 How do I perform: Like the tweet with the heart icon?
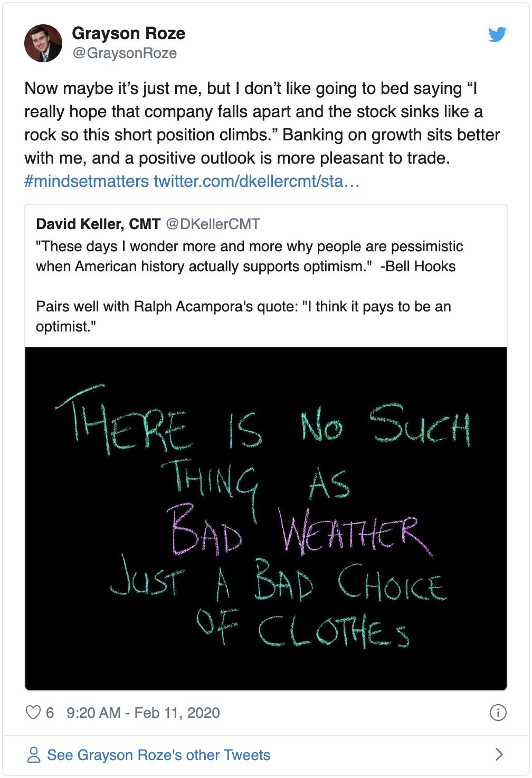[x=33, y=713]
